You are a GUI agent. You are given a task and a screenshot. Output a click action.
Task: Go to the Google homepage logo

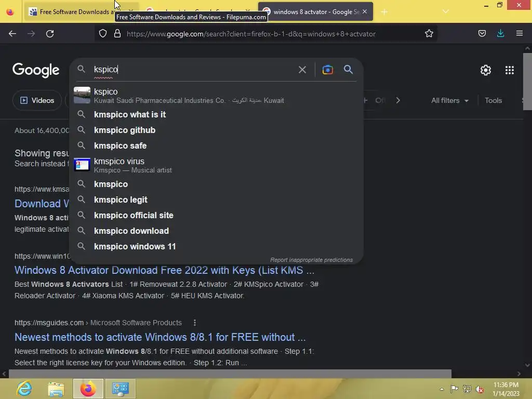click(36, 70)
